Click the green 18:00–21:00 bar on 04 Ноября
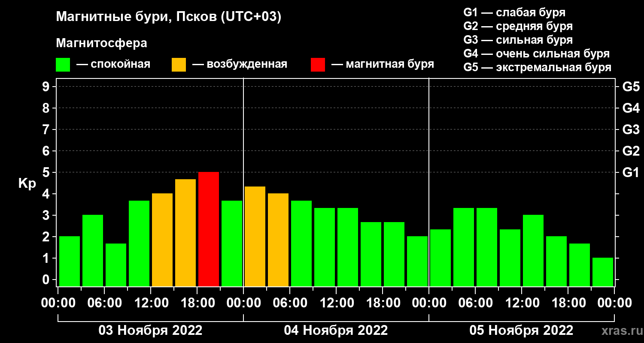644x343 pixels. tap(394, 254)
